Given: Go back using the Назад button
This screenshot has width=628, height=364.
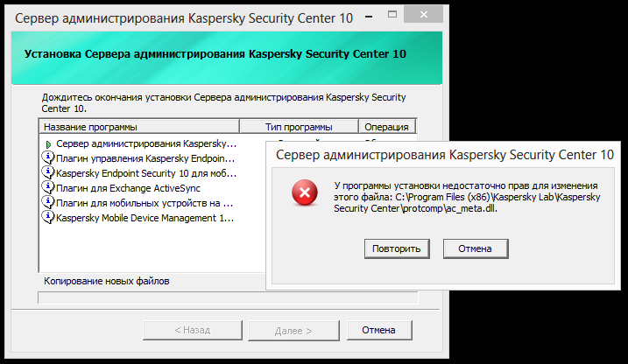Looking at the screenshot, I should (192, 330).
